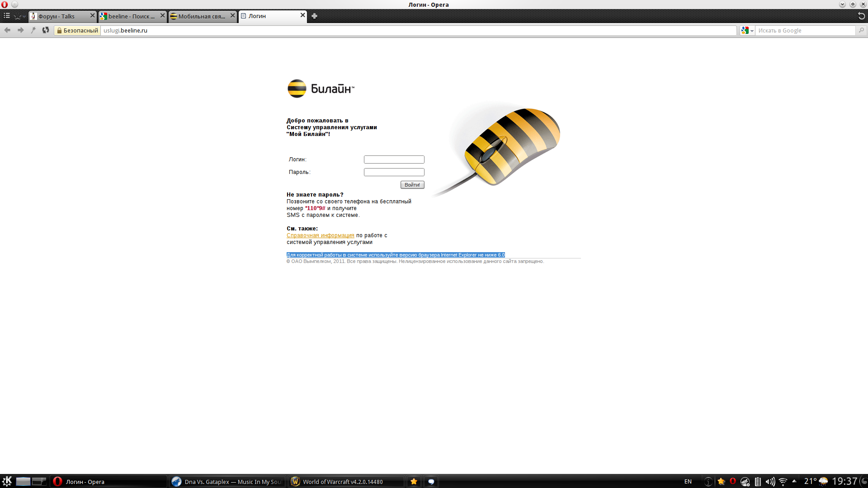Open the Безопасный security badge
This screenshot has width=868, height=488.
coord(77,30)
